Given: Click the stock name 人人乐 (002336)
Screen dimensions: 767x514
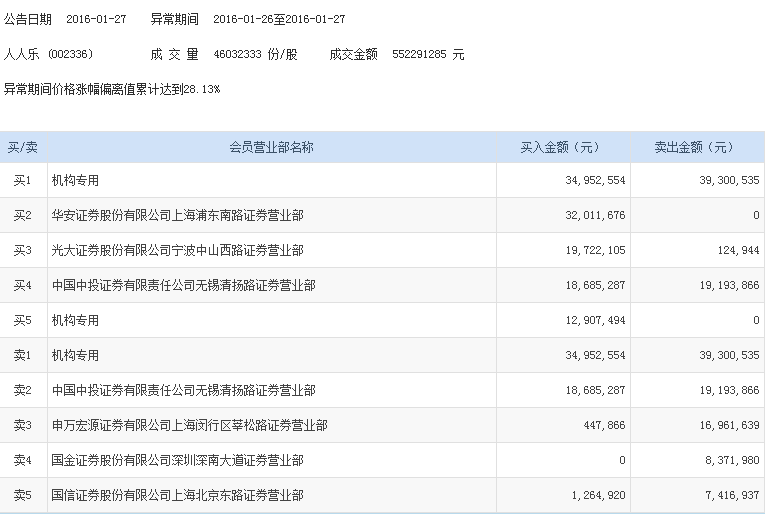Looking at the screenshot, I should [52, 54].
